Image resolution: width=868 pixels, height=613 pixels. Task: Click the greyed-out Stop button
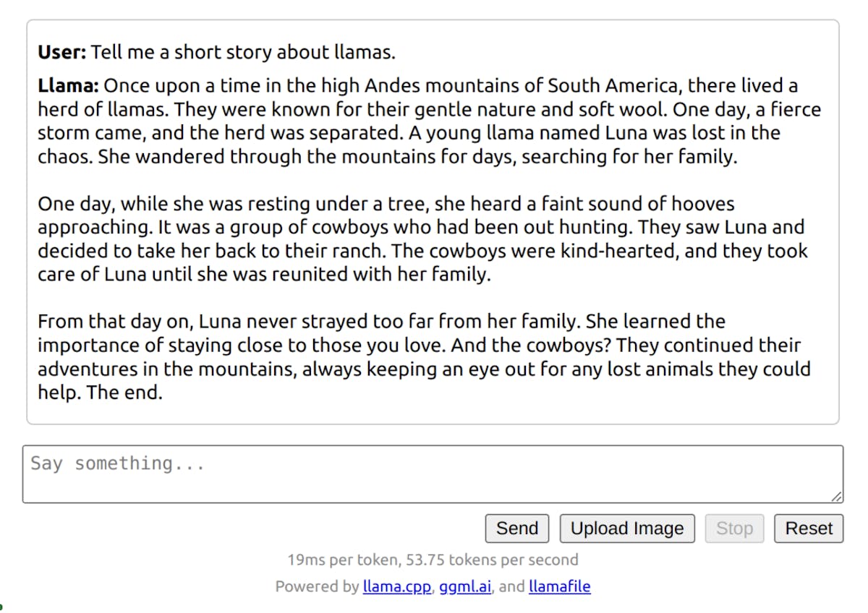tap(733, 528)
